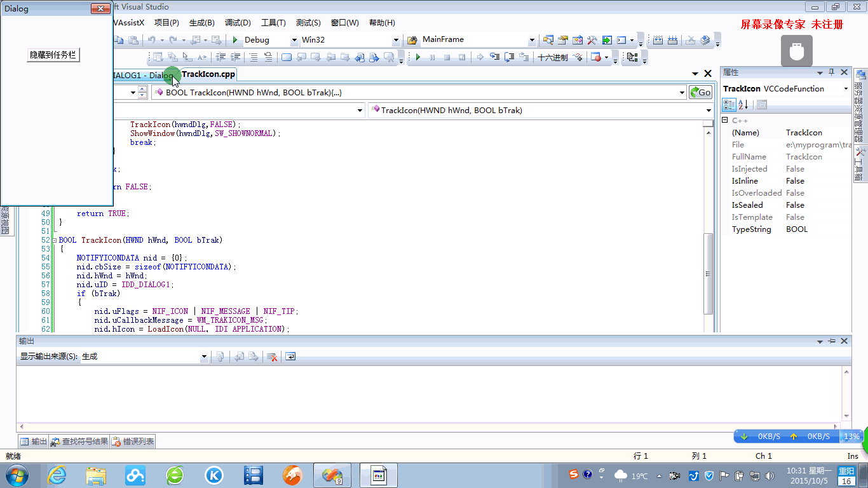The image size is (868, 488).
Task: Open the Debug configuration dropdown
Action: click(294, 40)
